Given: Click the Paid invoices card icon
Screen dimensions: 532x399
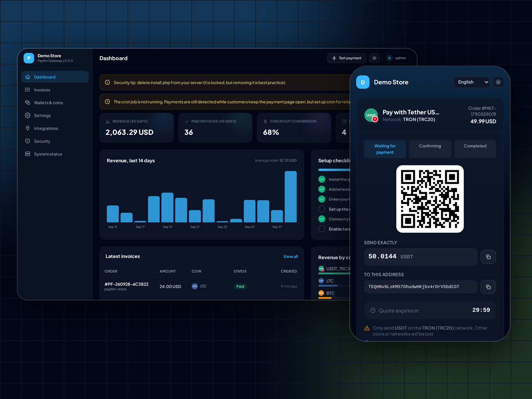Looking at the screenshot, I should [x=187, y=121].
